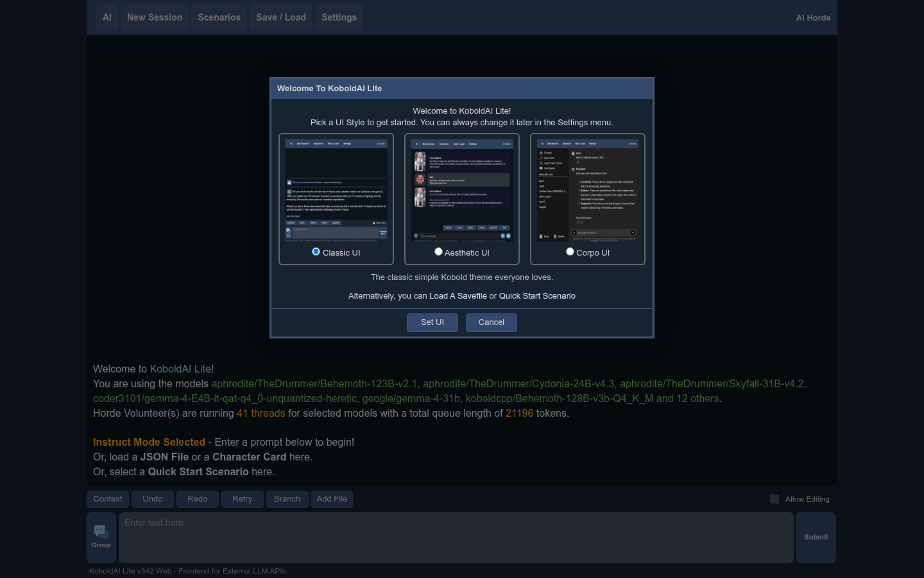This screenshot has width=924, height=578.
Task: Click the Character Card link
Action: pyautogui.click(x=250, y=457)
